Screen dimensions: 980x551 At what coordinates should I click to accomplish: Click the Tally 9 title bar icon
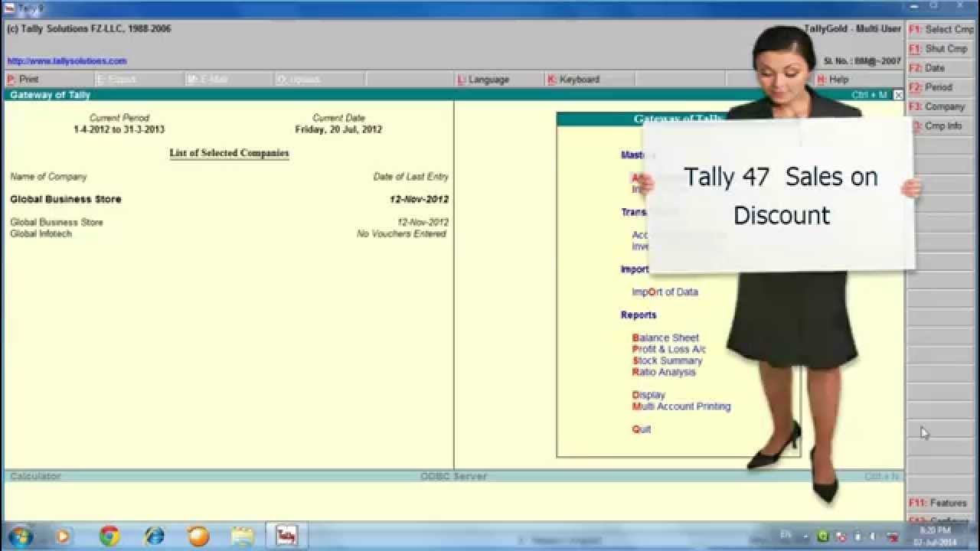10,8
